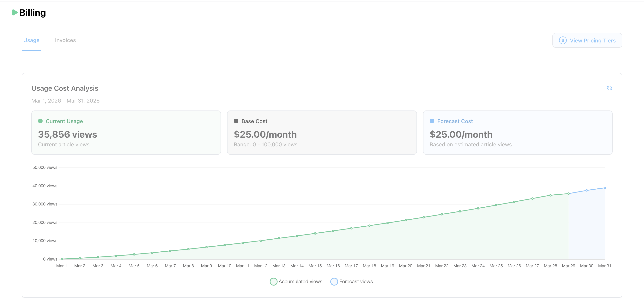The height and width of the screenshot is (302, 644).
Task: Click the refresh icon on Usage Cost Analysis
Action: 610,88
